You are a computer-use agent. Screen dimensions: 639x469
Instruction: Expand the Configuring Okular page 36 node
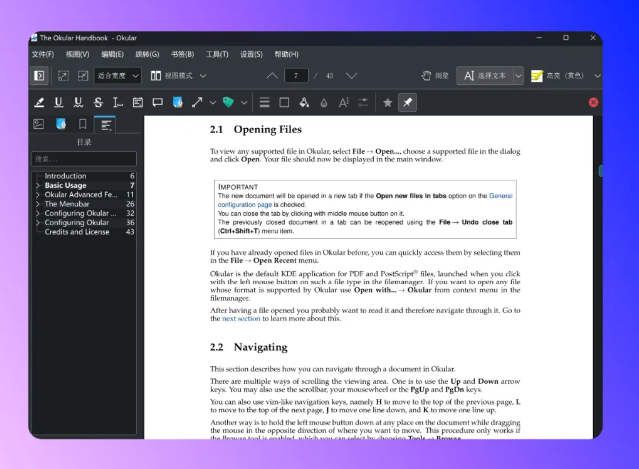[38, 223]
